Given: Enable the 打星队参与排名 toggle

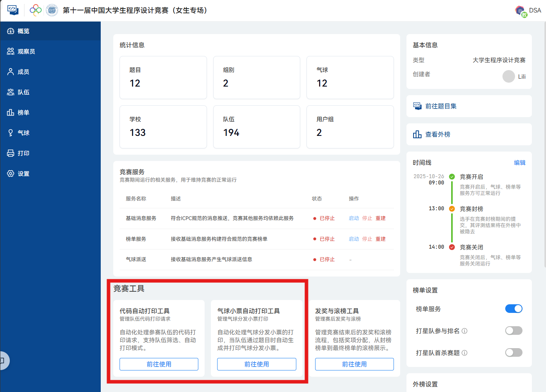Looking at the screenshot, I should [x=513, y=331].
